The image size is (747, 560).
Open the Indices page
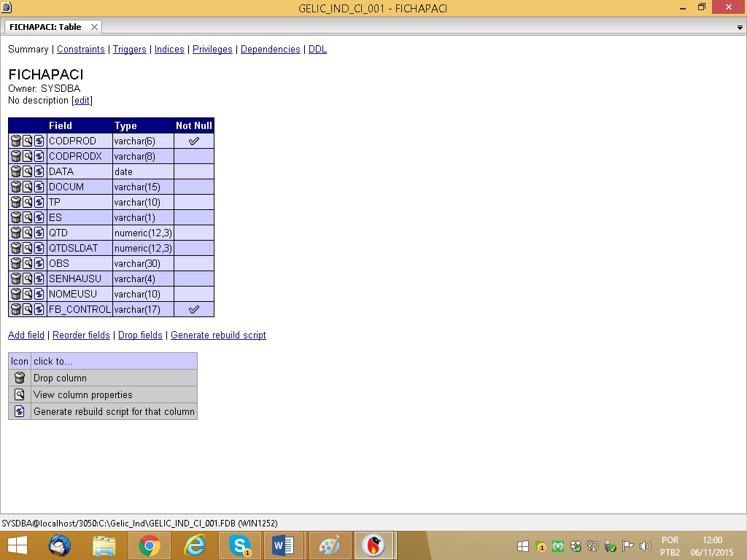click(x=169, y=49)
